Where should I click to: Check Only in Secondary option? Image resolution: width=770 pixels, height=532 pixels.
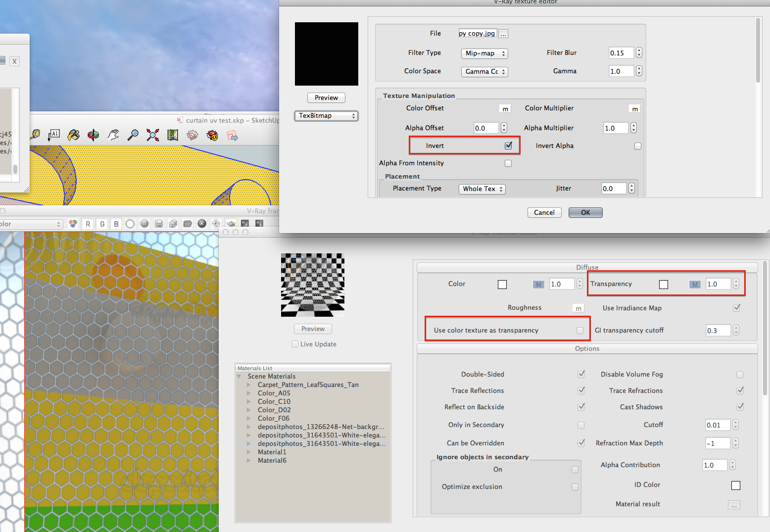point(581,425)
